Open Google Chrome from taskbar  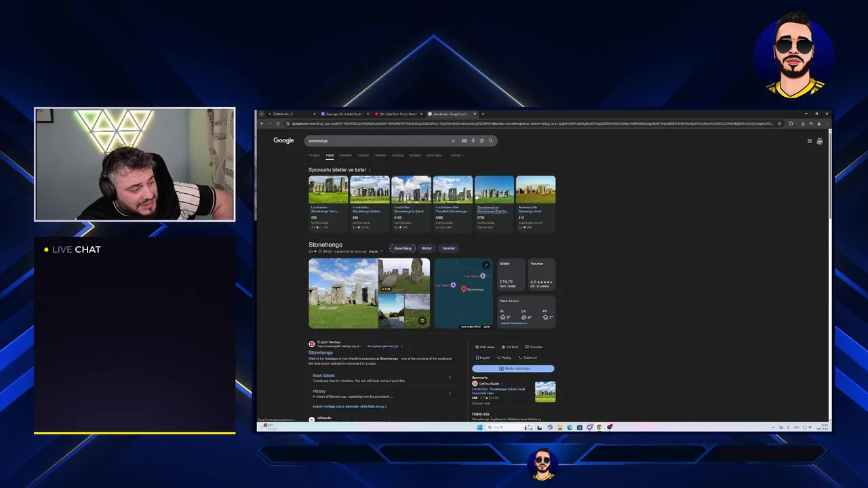[599, 427]
